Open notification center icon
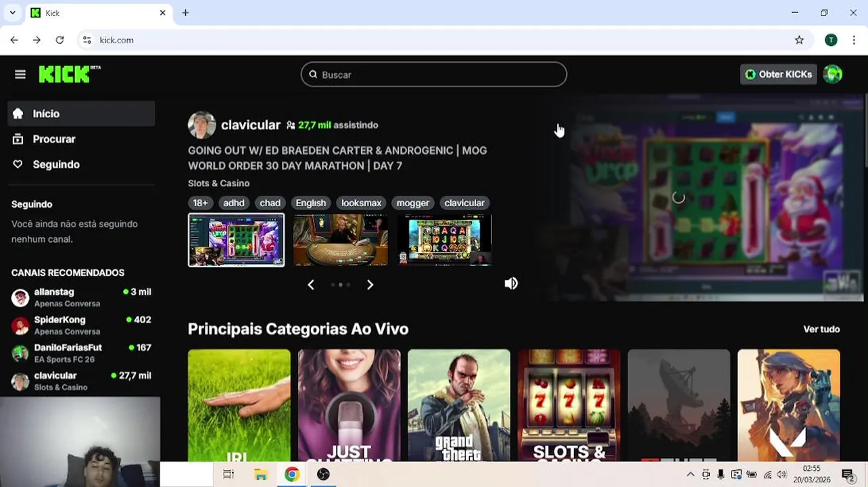The width and height of the screenshot is (868, 487). (847, 475)
